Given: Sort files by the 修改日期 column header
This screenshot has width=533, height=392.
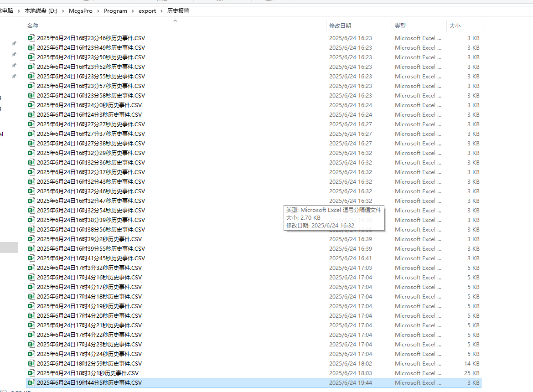Looking at the screenshot, I should pyautogui.click(x=340, y=26).
